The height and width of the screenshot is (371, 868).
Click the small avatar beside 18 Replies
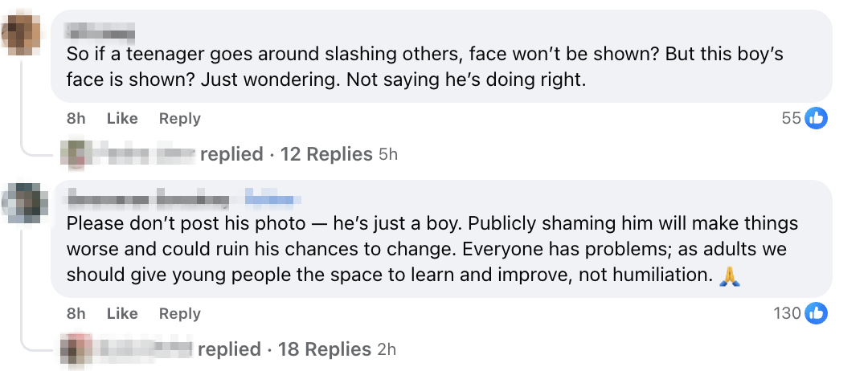72,349
